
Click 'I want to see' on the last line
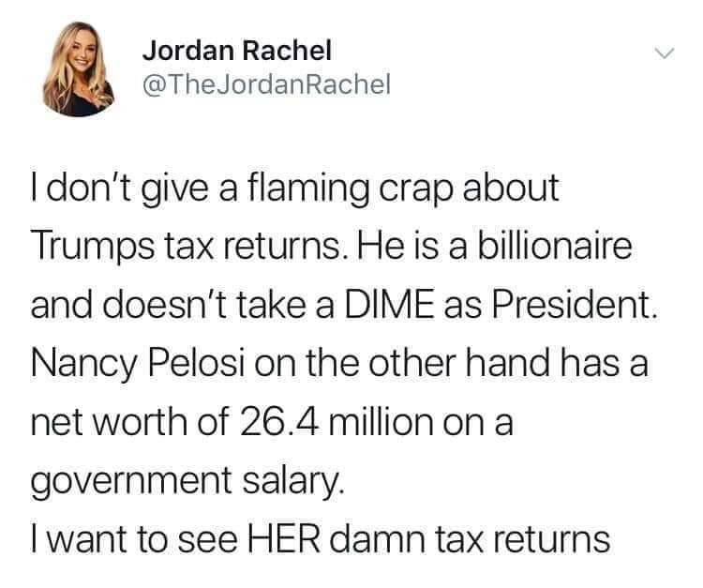click(134, 538)
